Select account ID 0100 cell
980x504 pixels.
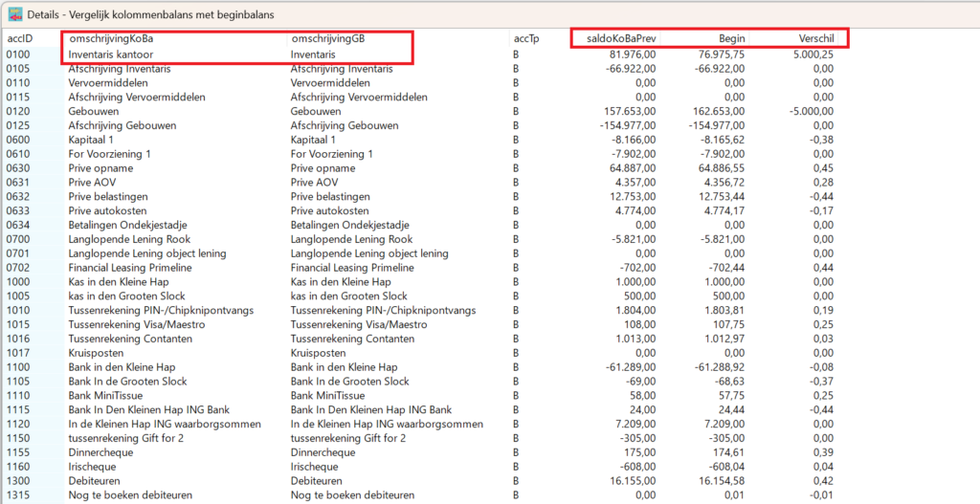19,55
